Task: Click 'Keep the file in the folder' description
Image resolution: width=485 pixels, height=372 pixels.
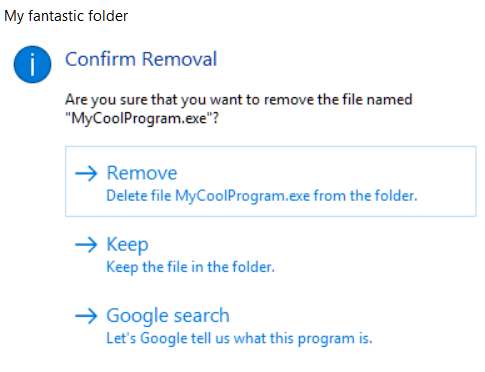Action: [190, 267]
